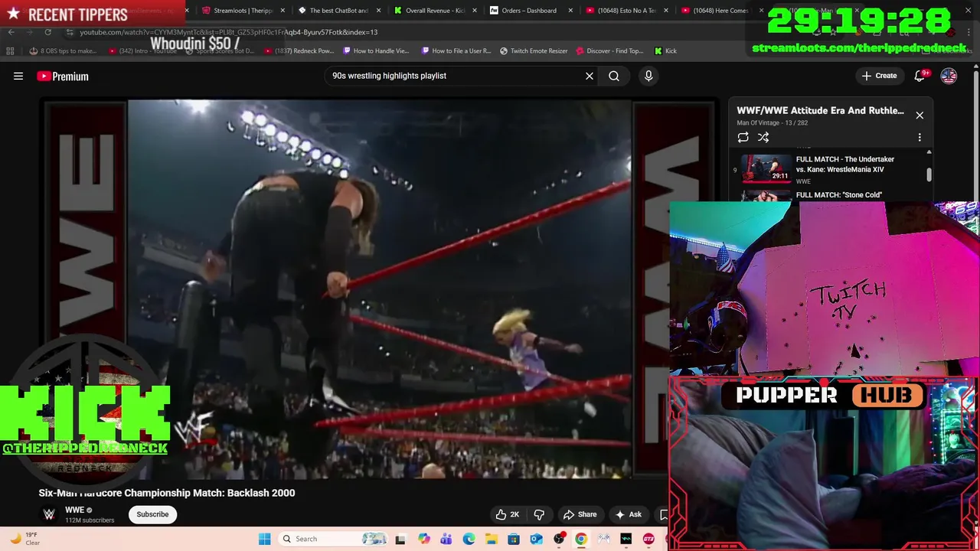The image size is (980, 551).
Task: Go back in browser
Action: (x=11, y=32)
